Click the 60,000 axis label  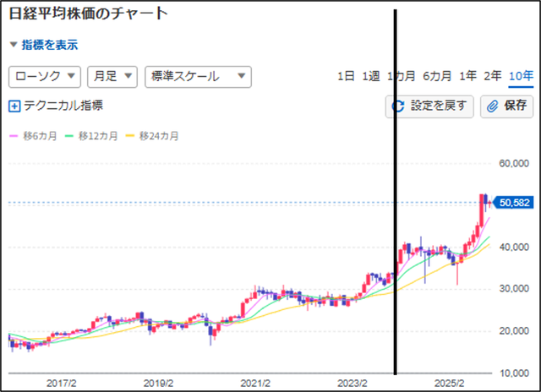pos(514,163)
